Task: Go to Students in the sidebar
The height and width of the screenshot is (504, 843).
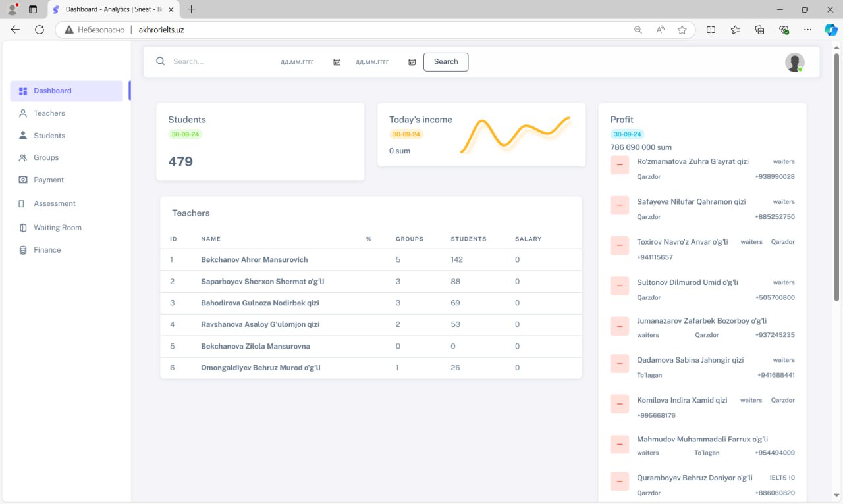Action: click(x=49, y=136)
